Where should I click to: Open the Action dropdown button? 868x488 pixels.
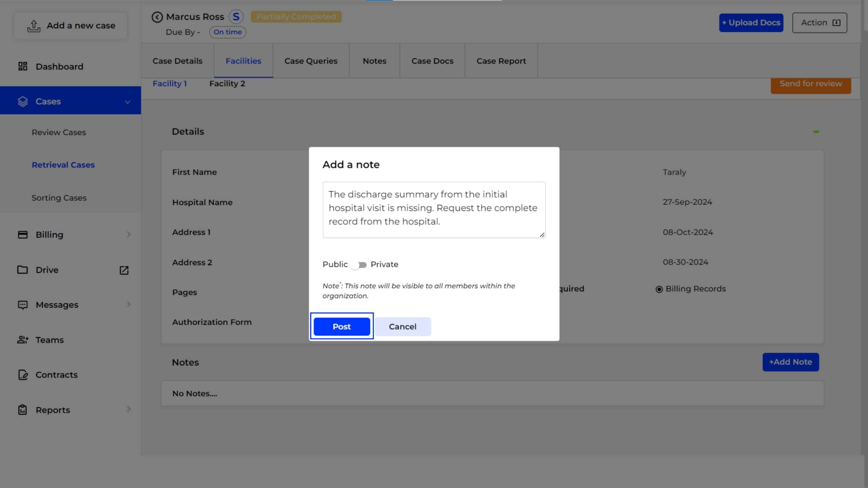coord(820,23)
